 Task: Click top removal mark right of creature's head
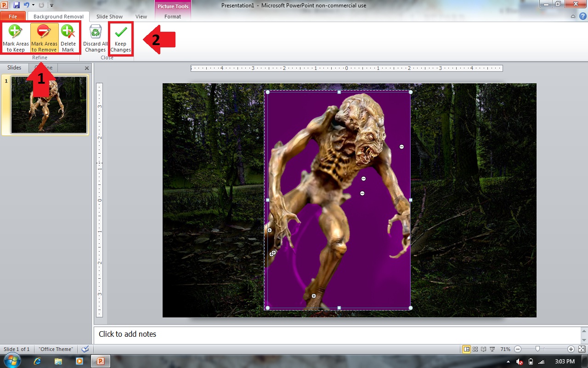pyautogui.click(x=401, y=147)
